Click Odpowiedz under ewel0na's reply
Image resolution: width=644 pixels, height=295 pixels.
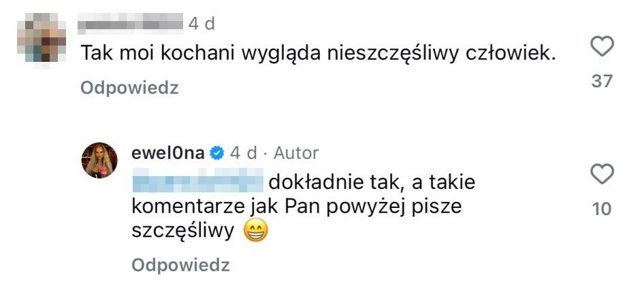coord(180,265)
